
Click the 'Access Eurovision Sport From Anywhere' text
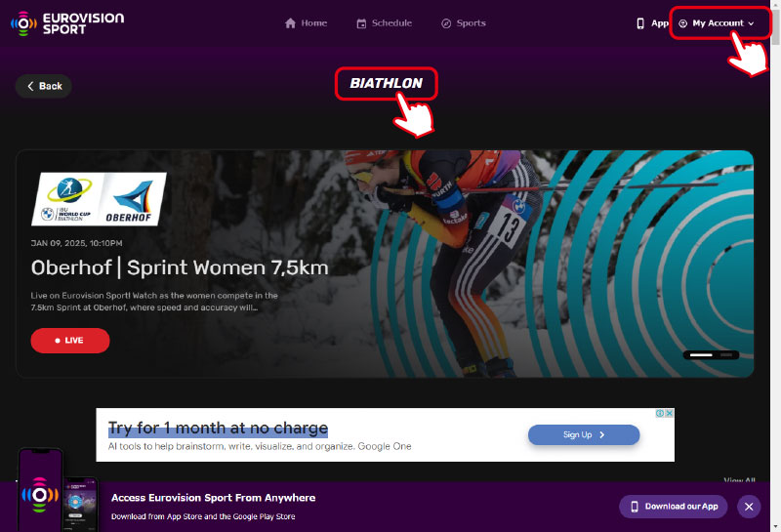tap(213, 498)
